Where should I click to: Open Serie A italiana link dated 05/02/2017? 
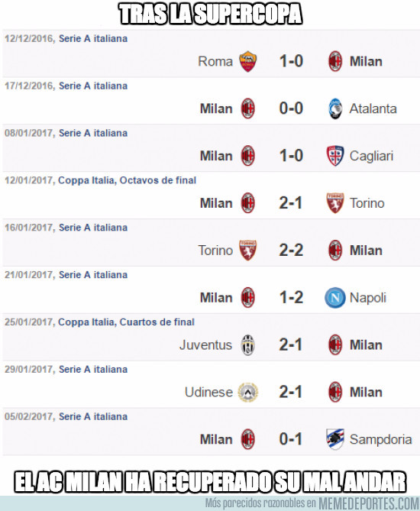pos(93,416)
